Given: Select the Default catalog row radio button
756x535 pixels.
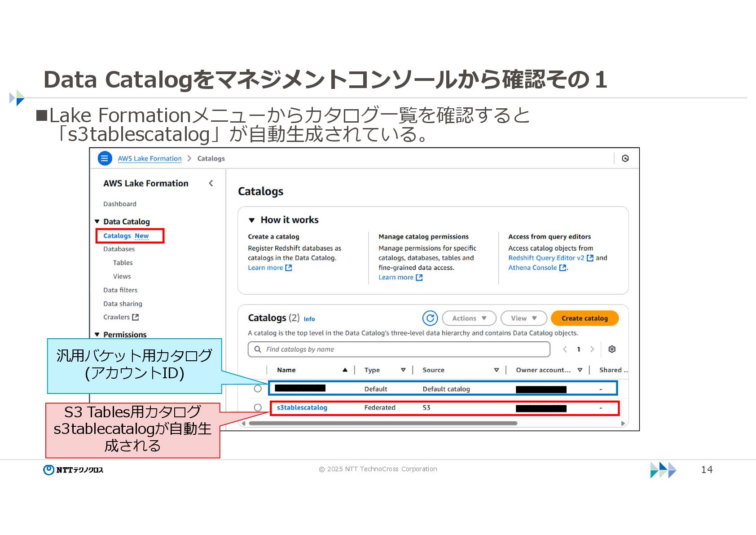Looking at the screenshot, I should tap(258, 389).
